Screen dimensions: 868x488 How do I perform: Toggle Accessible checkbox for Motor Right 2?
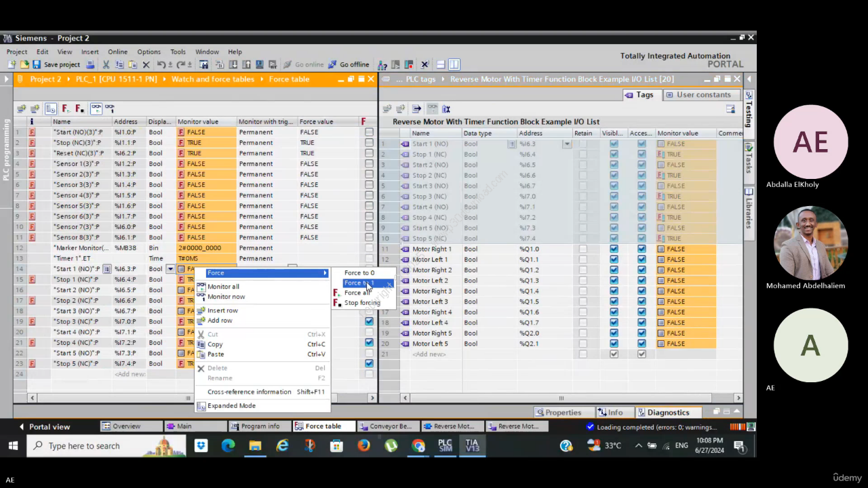tap(642, 270)
